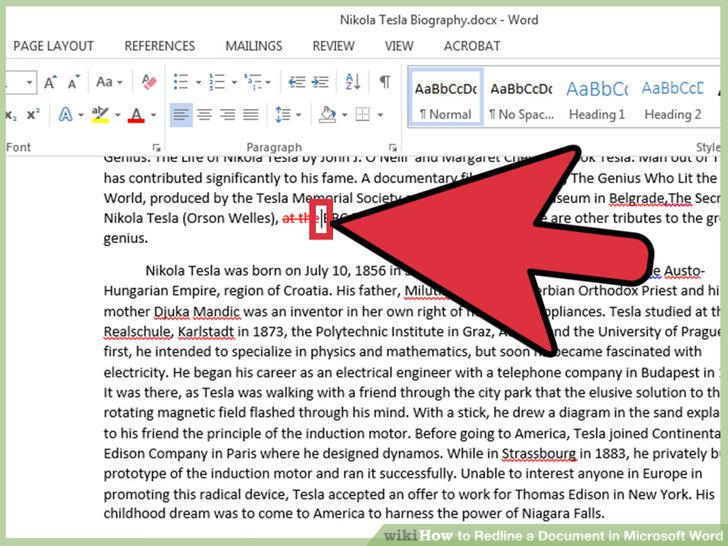Click the word "Karlstadt" in document

point(206,332)
